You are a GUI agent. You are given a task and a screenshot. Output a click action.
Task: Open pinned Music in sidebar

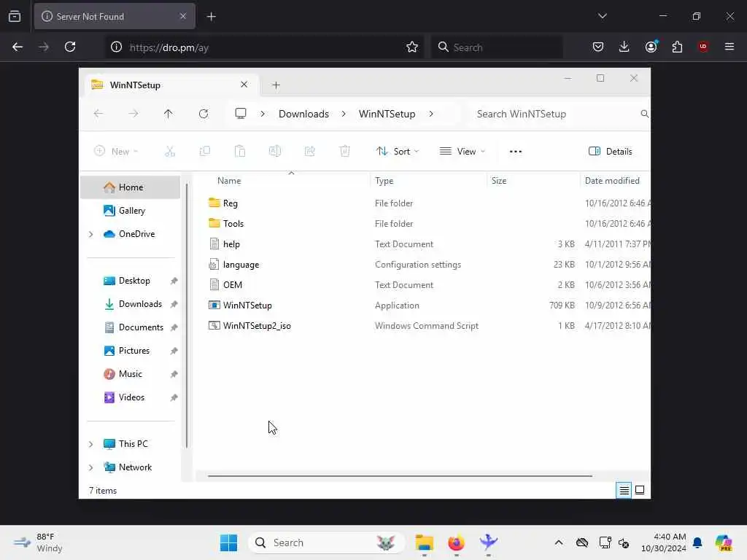click(x=130, y=374)
